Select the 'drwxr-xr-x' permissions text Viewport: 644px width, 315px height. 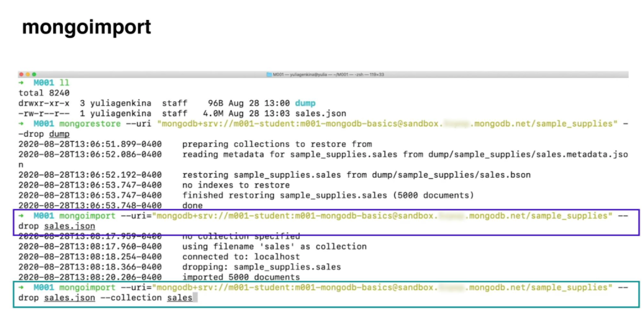pos(44,103)
